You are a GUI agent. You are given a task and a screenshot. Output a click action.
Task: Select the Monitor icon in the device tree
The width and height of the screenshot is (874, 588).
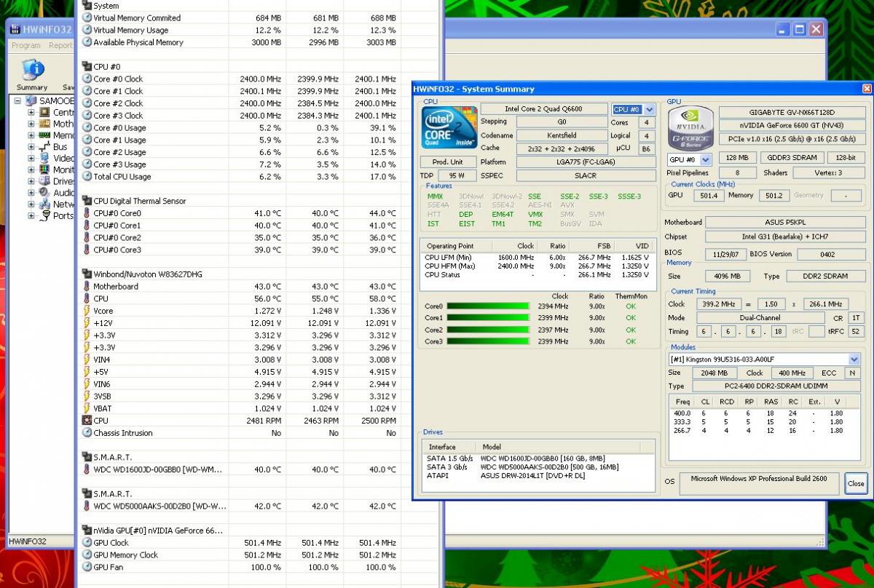pos(45,170)
